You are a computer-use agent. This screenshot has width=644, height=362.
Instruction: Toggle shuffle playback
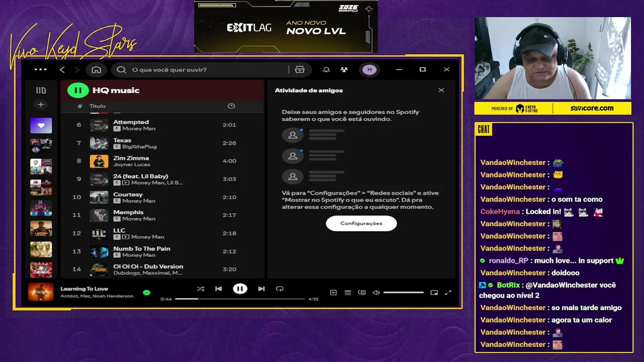tap(200, 289)
